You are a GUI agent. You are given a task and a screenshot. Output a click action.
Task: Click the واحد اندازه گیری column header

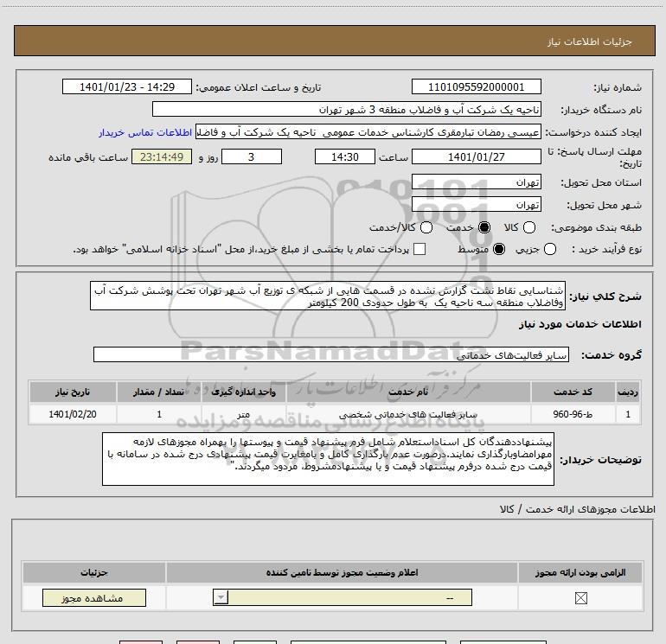(x=243, y=392)
